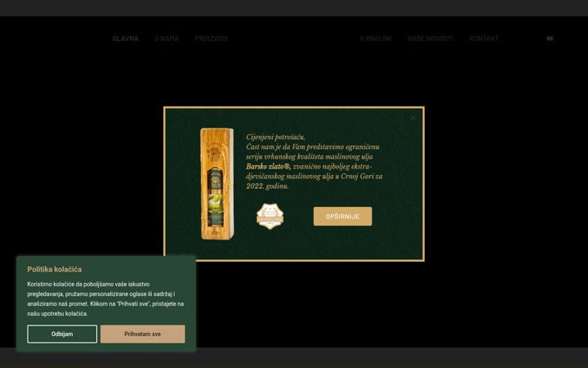Decline cookies with Odbijam
Image resolution: width=588 pixels, height=368 pixels.
click(x=62, y=334)
